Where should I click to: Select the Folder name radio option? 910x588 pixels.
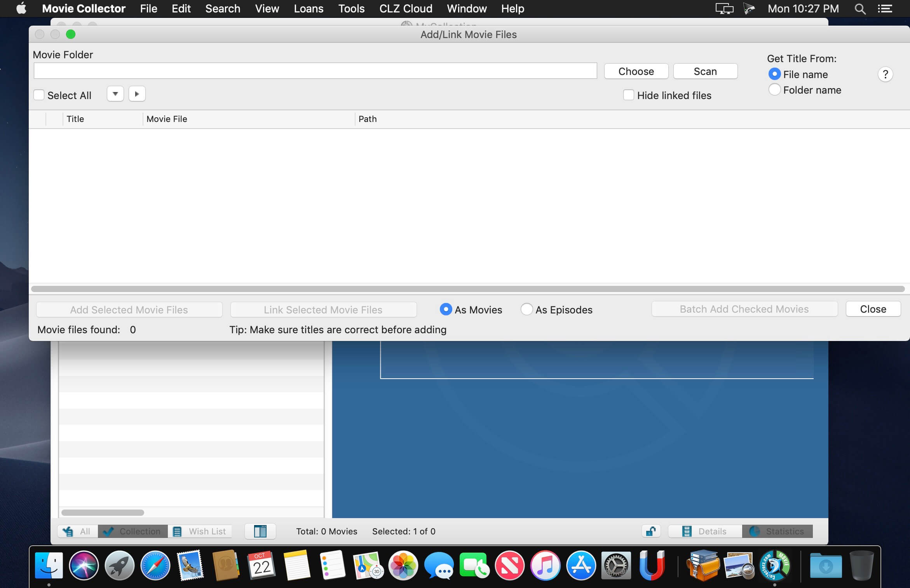pos(774,90)
